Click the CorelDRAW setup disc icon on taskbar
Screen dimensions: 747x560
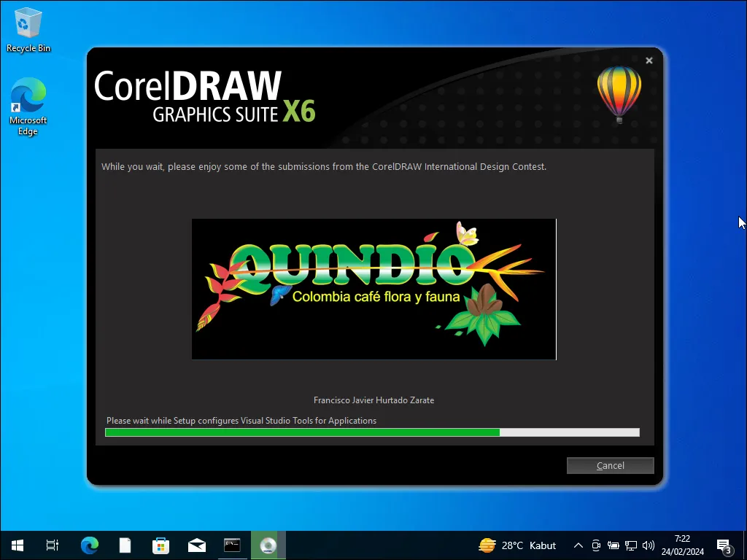(268, 545)
